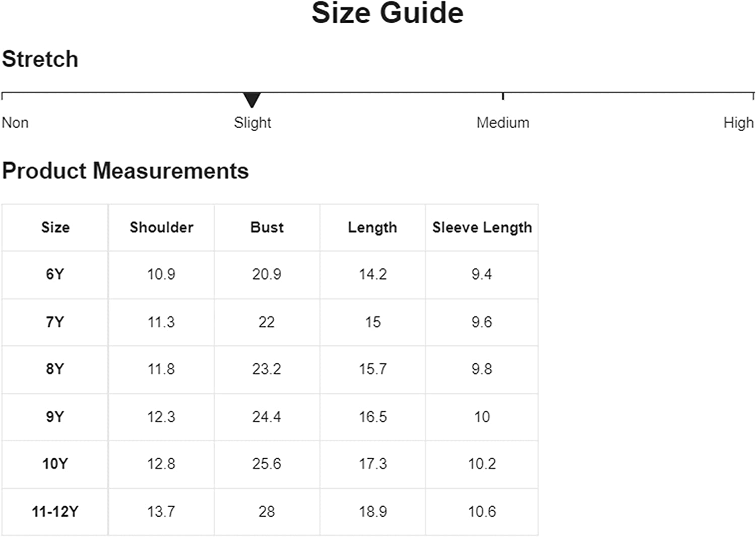The height and width of the screenshot is (537, 756).
Task: Select the 11-12Y size row label
Action: coord(55,512)
